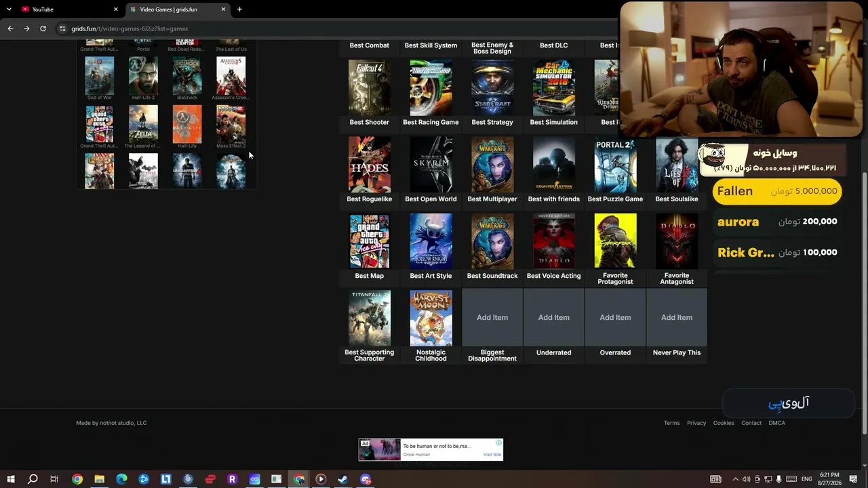Click the Harvest Moon Nostalgic Childhood tile
Image resolution: width=868 pixels, height=488 pixels.
click(x=431, y=318)
